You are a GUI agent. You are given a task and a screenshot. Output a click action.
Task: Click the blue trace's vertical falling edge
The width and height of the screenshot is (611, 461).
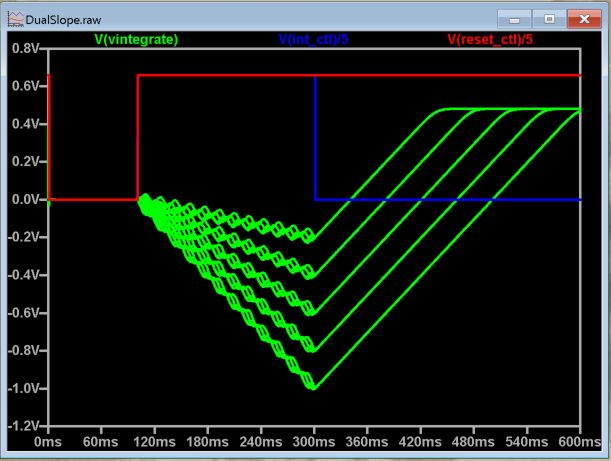coord(315,140)
